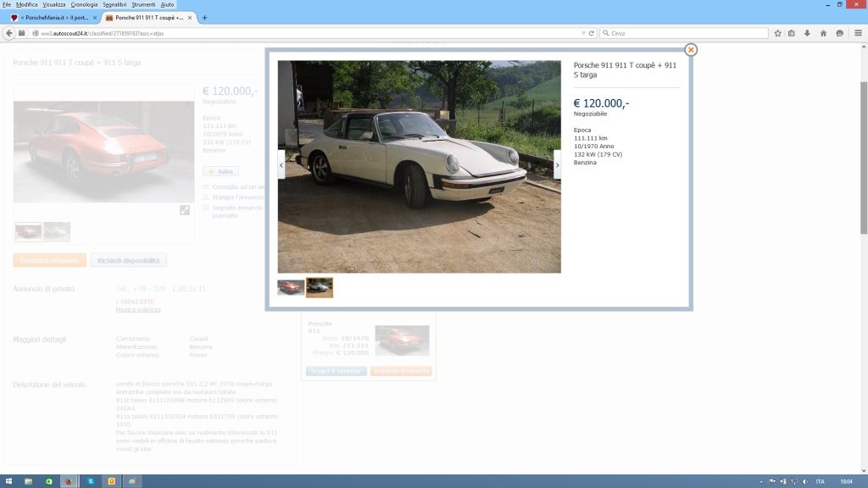Click the Contatta offerente button
This screenshot has height=488, width=868.
pos(49,261)
